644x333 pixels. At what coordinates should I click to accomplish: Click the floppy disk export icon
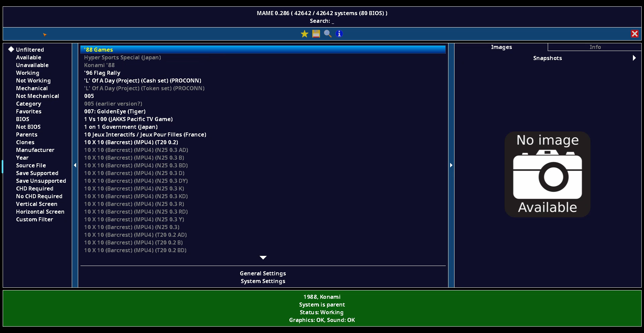[316, 34]
